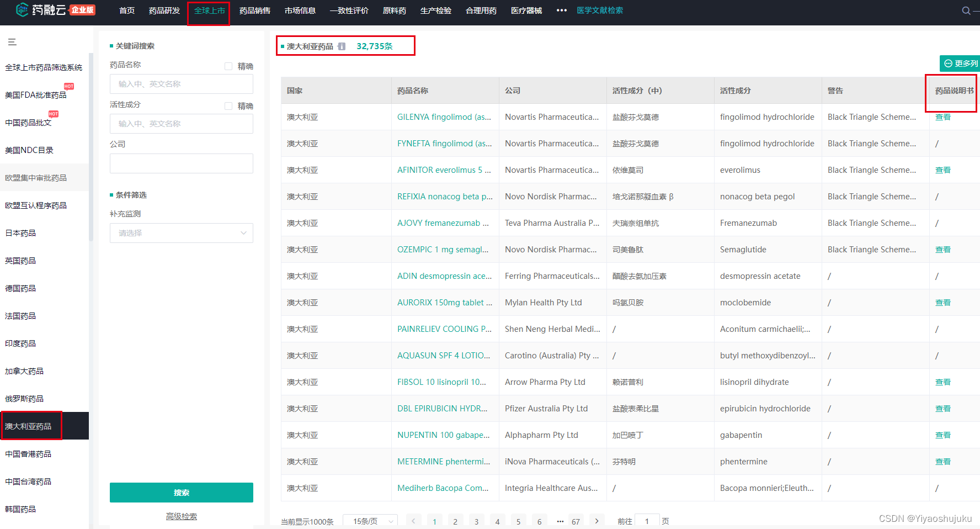Toggle 精确 checkbox for 药品名称

point(228,66)
